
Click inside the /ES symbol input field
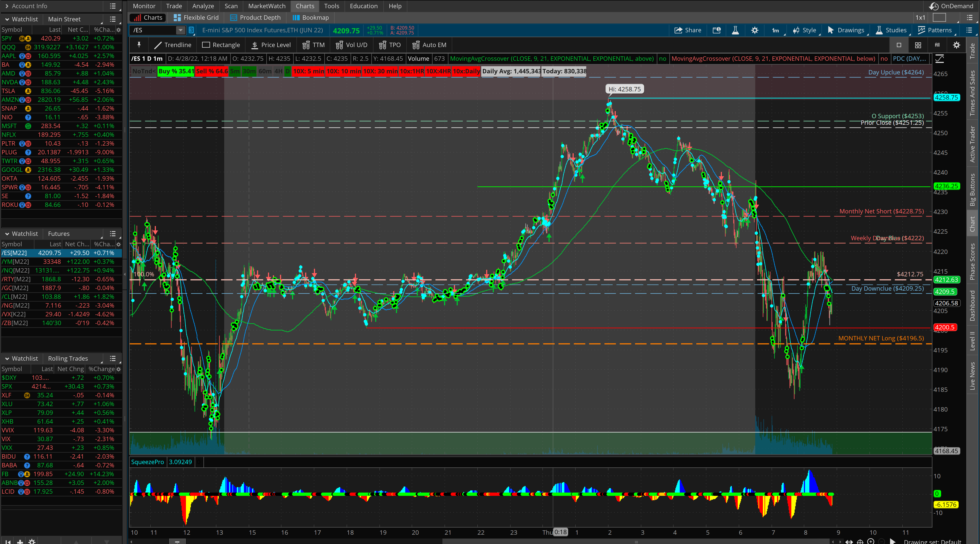[152, 30]
